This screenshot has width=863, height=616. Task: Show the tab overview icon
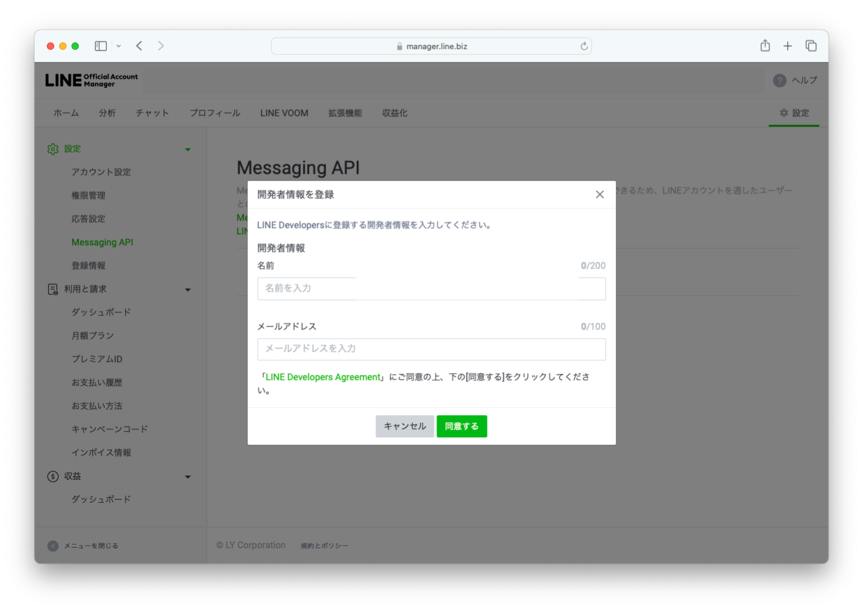[811, 46]
